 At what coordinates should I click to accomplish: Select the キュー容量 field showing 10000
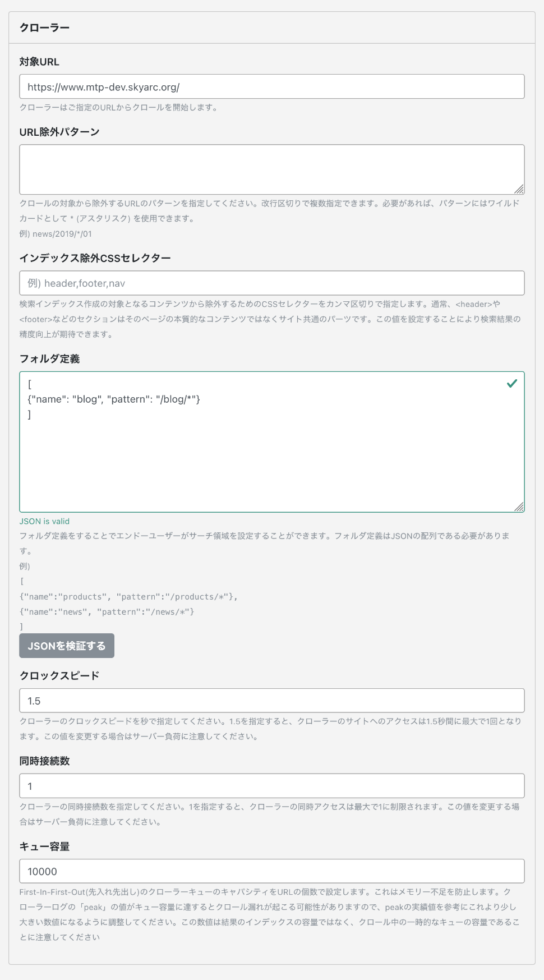coord(271,871)
